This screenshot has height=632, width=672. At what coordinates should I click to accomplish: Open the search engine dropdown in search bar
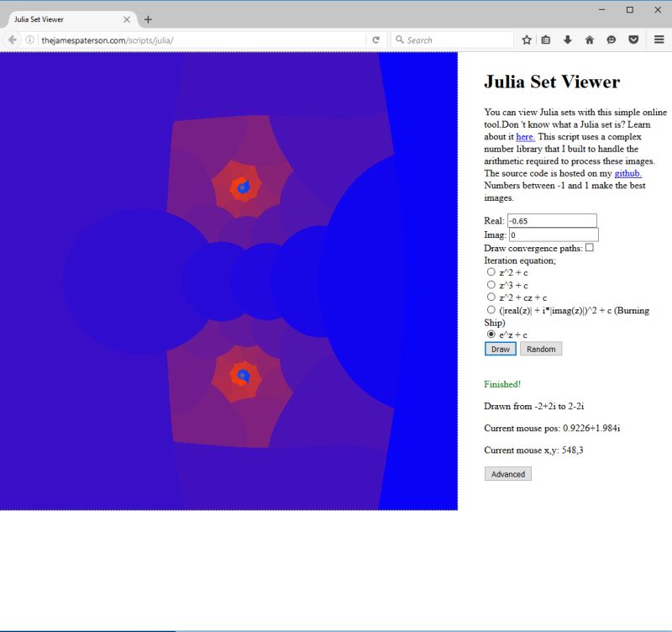click(x=398, y=39)
